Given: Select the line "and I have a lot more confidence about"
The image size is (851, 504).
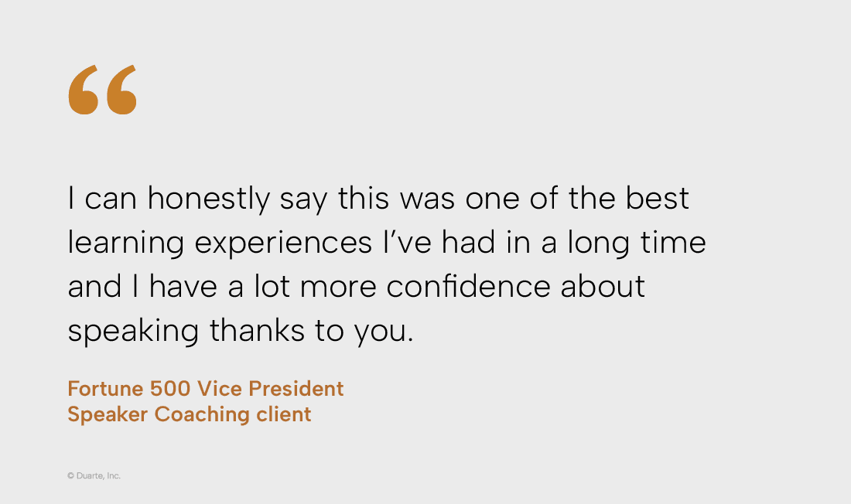Looking at the screenshot, I should pos(356,287).
